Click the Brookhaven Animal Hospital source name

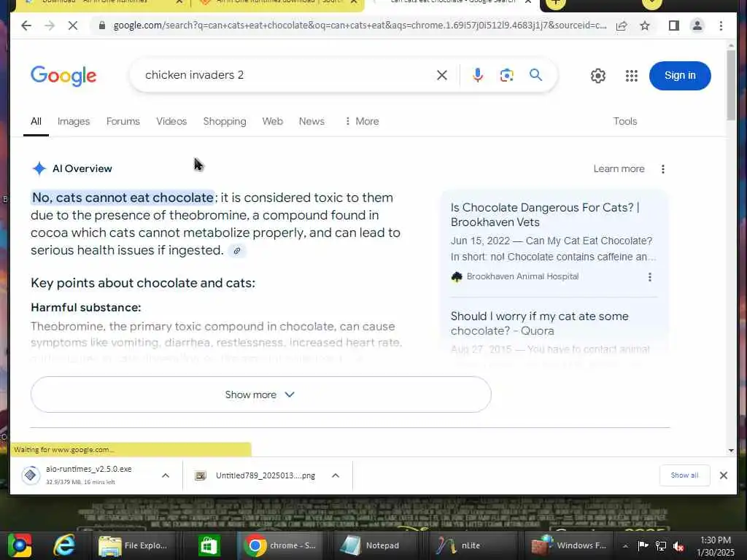[522, 276]
